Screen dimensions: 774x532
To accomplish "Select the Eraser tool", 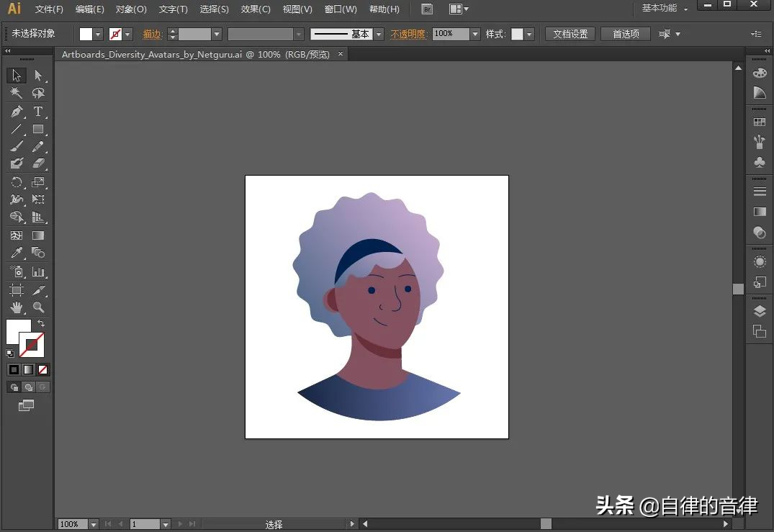I will click(x=38, y=163).
